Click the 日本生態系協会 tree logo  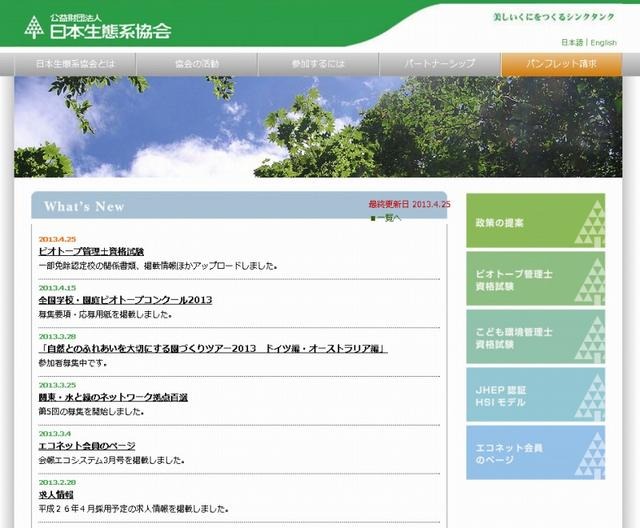coord(34,27)
